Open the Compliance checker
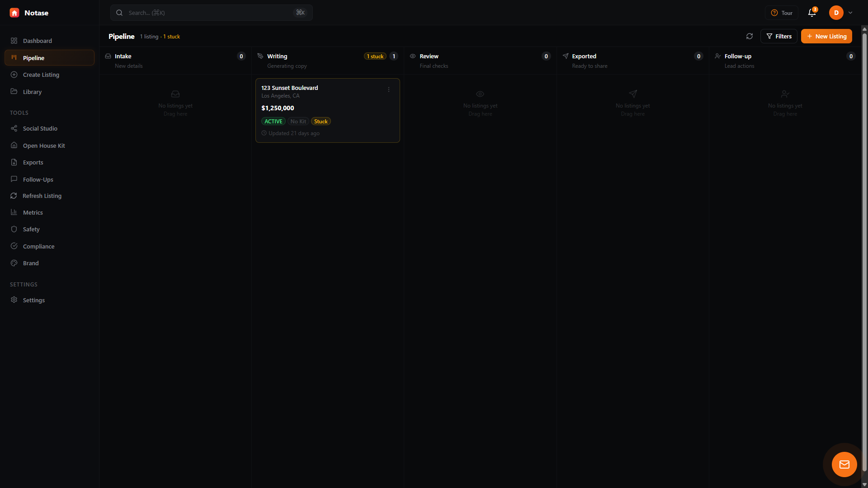Screen dimensions: 868x488 coord(38,246)
